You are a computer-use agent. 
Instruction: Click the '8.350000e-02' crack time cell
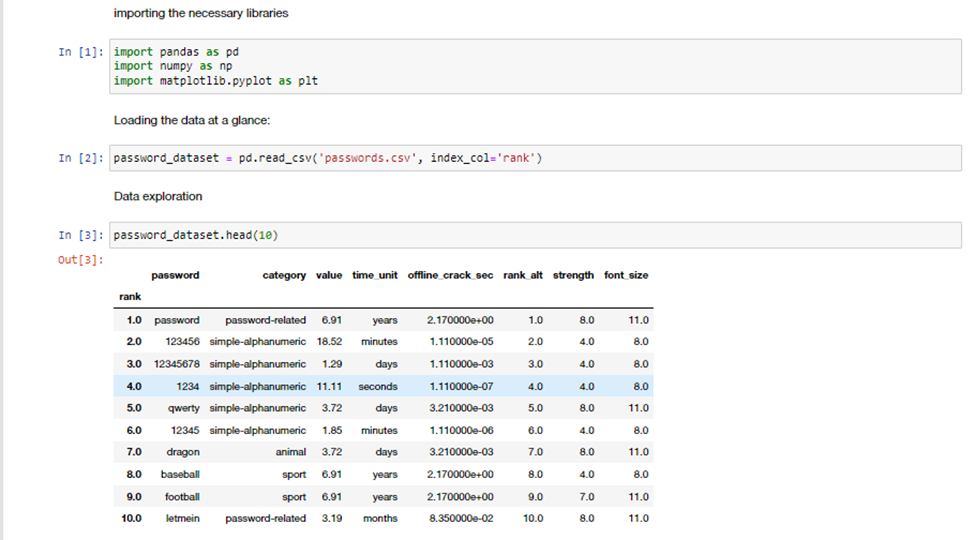click(x=461, y=518)
